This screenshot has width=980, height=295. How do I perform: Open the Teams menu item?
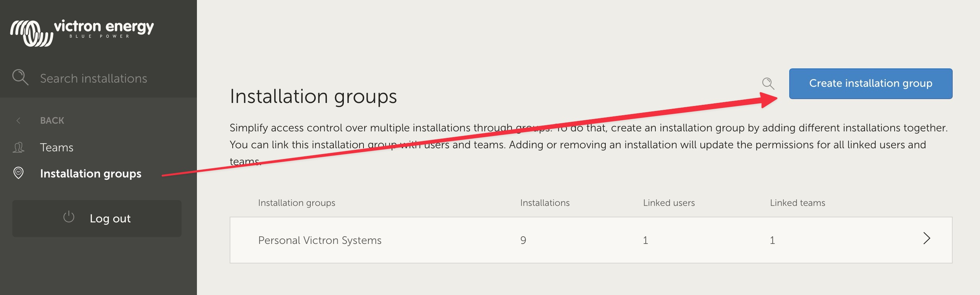(57, 147)
